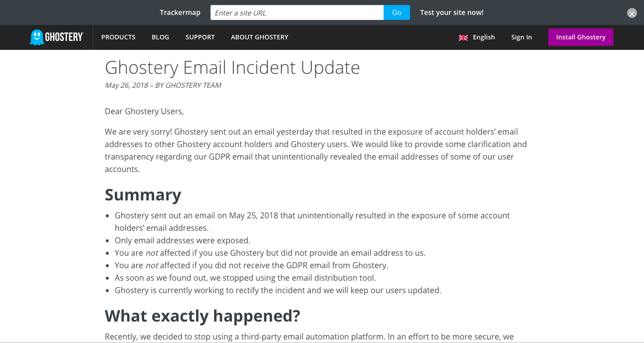644x343 pixels.
Task: Click the Sign In link
Action: (521, 37)
